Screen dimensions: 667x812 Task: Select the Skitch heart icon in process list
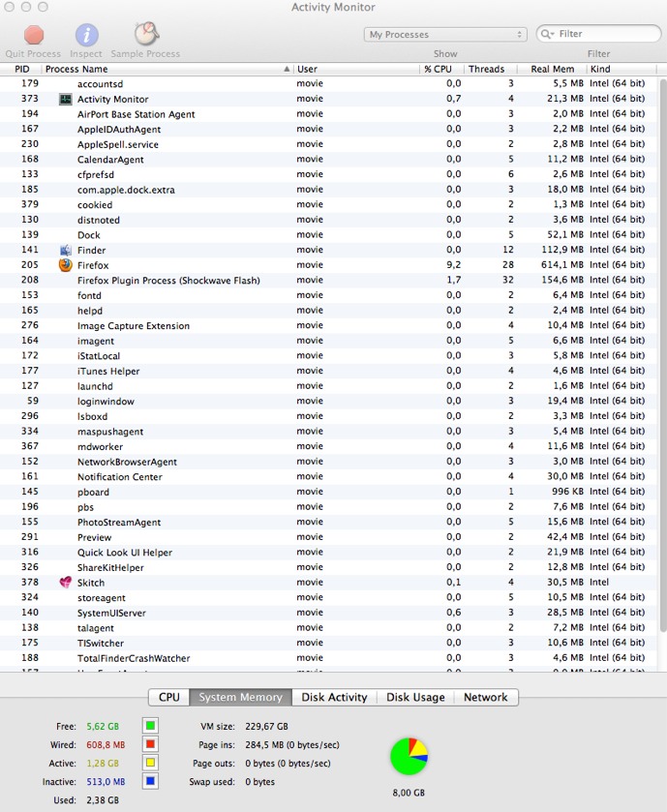65,583
